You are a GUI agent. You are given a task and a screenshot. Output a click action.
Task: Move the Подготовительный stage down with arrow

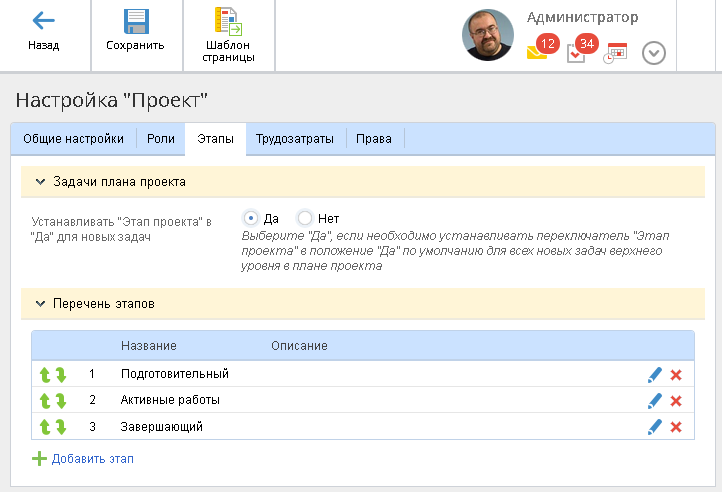click(x=60, y=374)
